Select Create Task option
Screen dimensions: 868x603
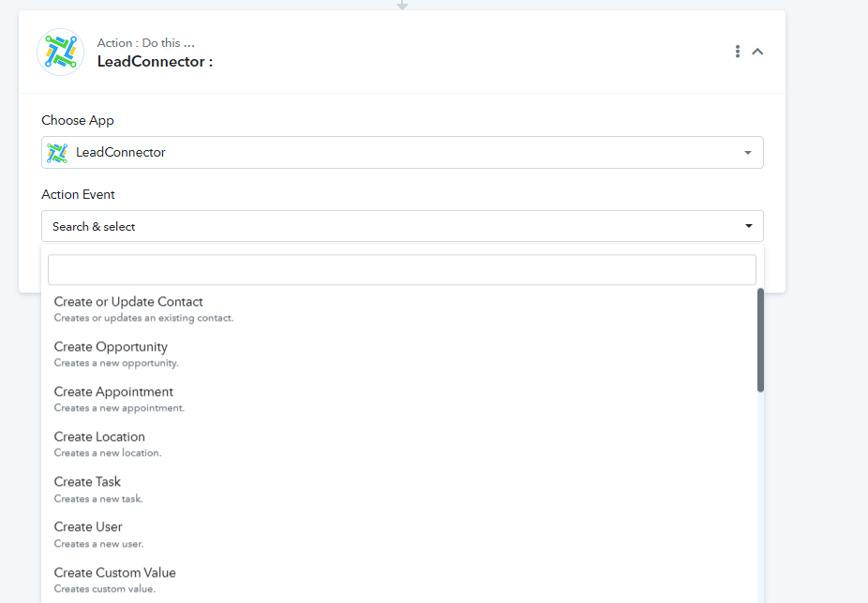(x=398, y=489)
